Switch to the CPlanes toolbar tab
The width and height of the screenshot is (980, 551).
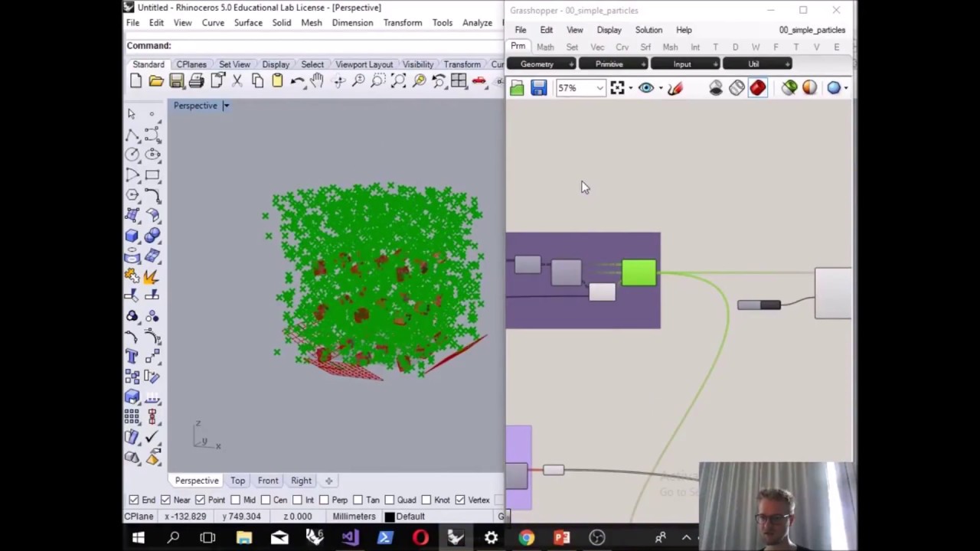click(x=191, y=64)
